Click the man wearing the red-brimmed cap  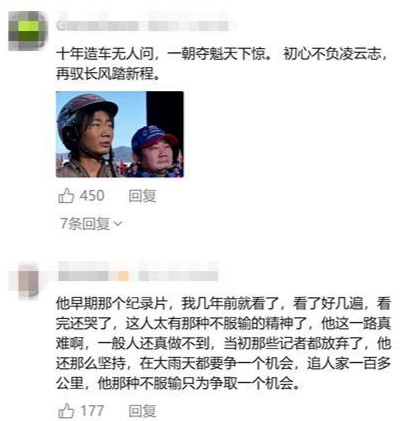156,151
